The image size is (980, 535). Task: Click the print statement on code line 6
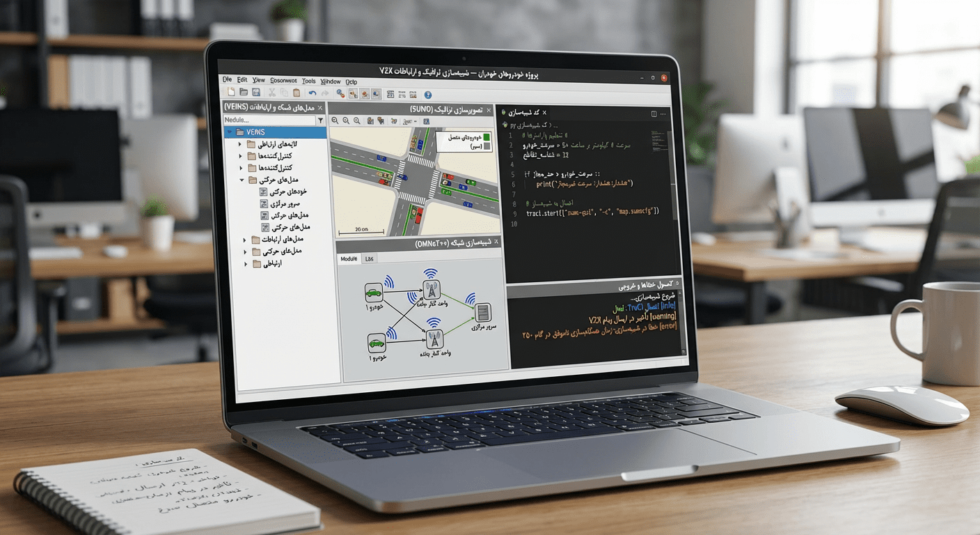click(584, 185)
